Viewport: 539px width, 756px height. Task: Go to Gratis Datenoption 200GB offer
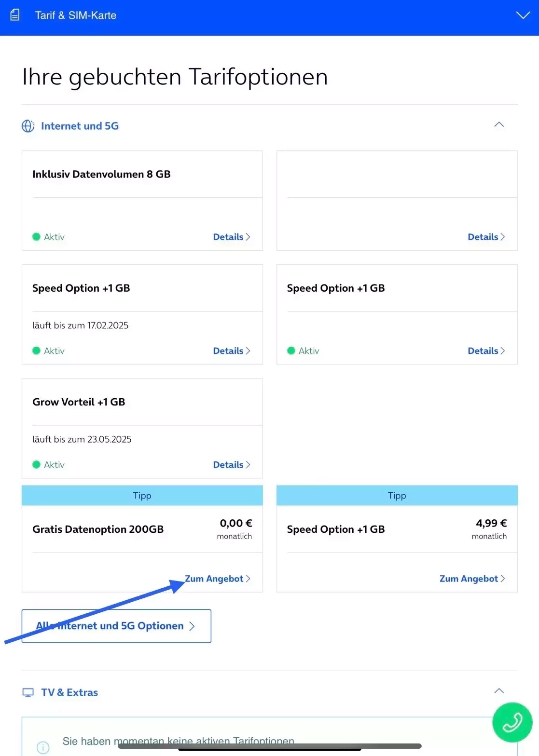tap(218, 579)
